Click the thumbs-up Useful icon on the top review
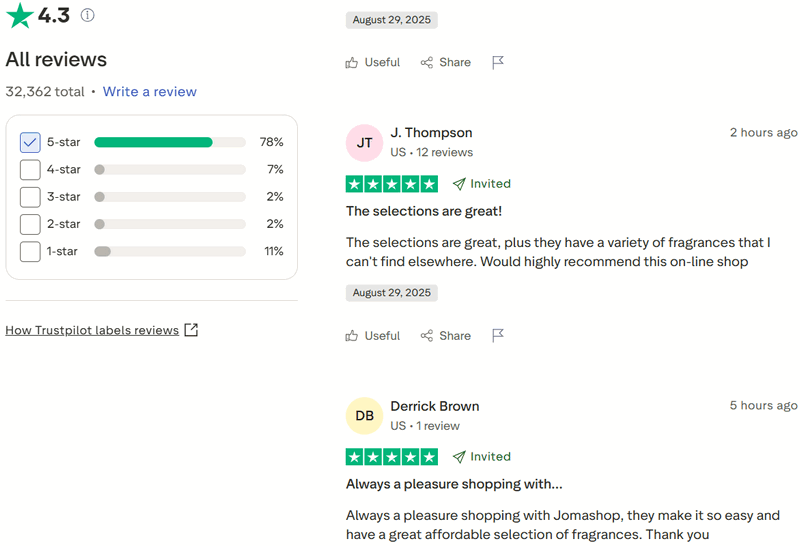 (x=352, y=62)
